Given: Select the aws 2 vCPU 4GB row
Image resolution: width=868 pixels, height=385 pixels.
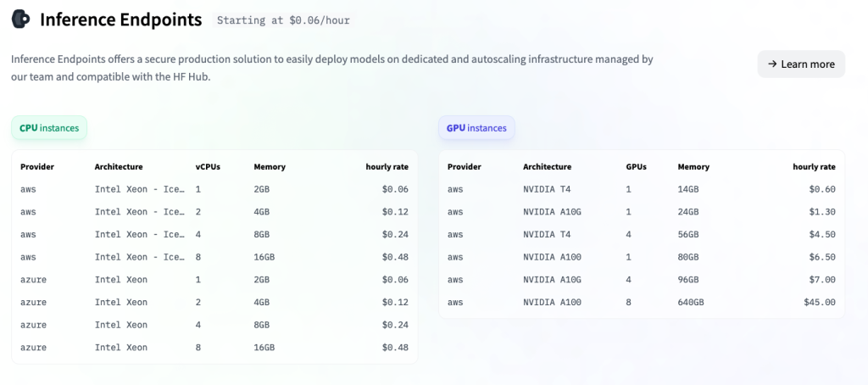Looking at the screenshot, I should pos(214,212).
